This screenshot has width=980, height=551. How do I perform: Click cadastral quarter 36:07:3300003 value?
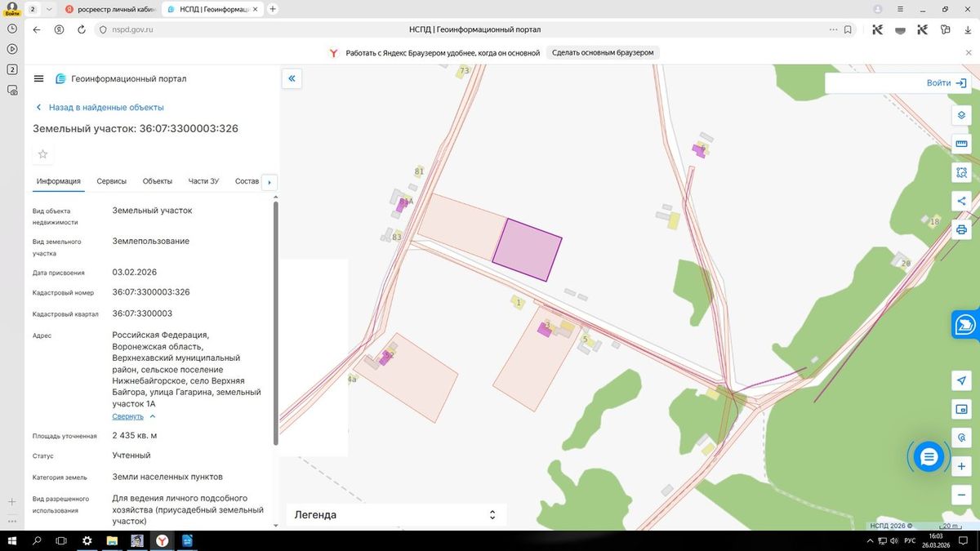(142, 313)
